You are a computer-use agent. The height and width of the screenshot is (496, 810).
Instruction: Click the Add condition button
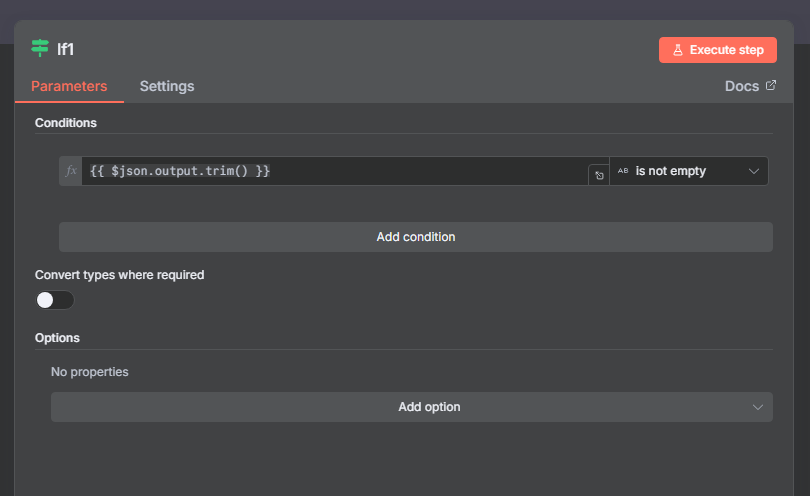416,237
